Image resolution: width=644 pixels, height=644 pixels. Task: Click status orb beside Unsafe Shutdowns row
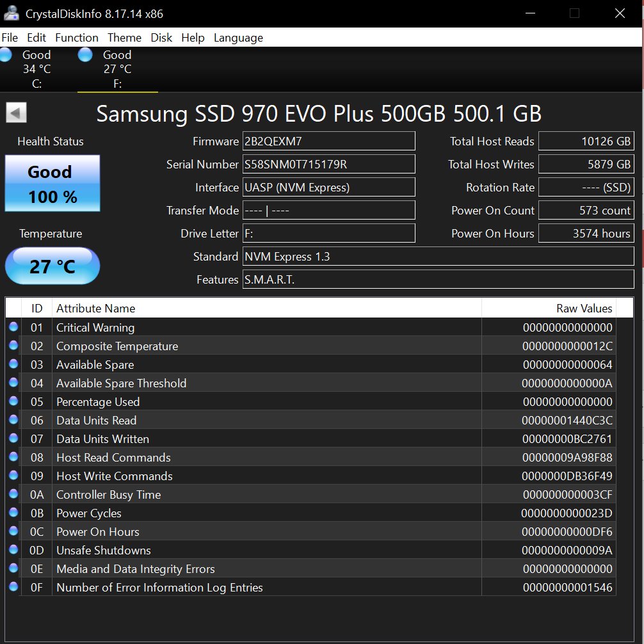click(13, 550)
